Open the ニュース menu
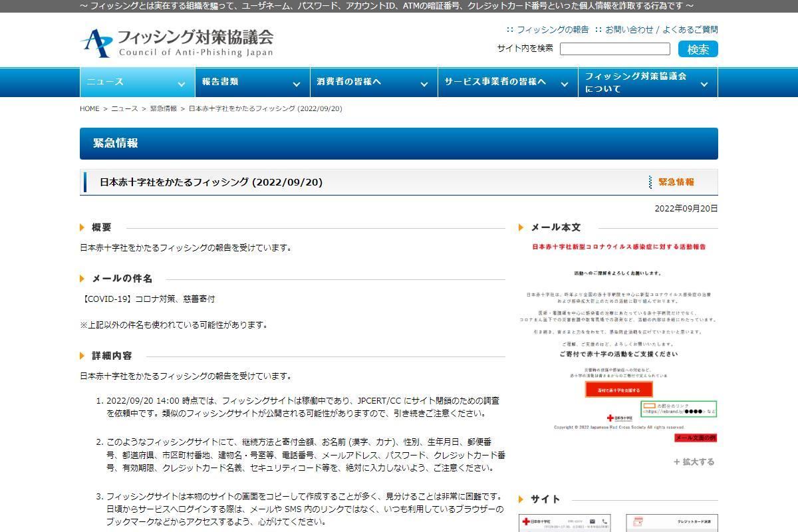Viewport: 798px width, 532px height. tap(136, 82)
